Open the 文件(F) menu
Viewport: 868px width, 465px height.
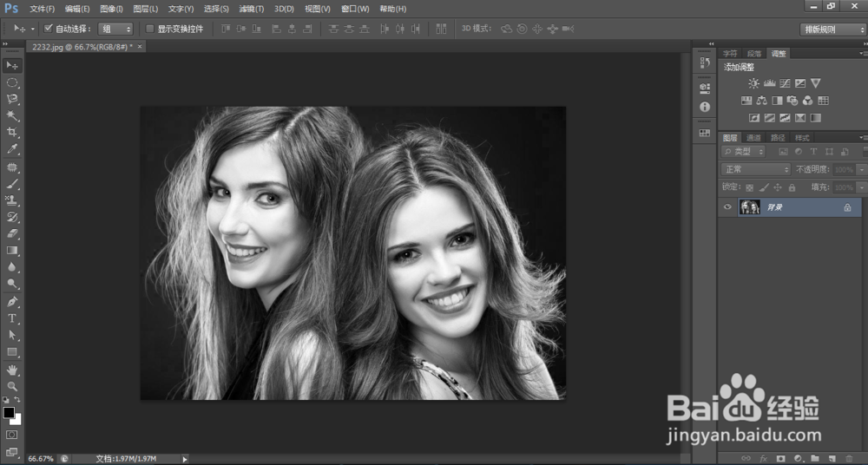(x=42, y=9)
